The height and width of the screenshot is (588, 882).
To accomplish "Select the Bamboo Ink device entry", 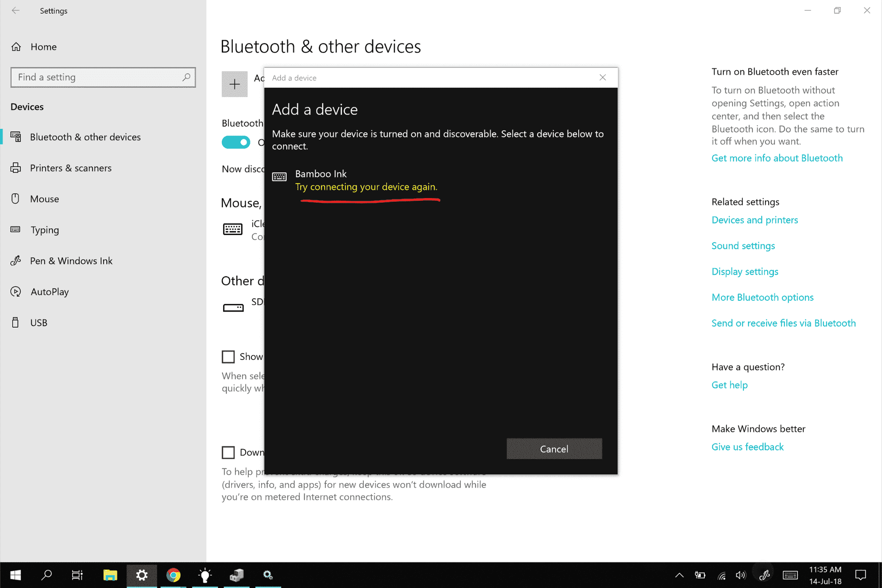I will (x=441, y=180).
